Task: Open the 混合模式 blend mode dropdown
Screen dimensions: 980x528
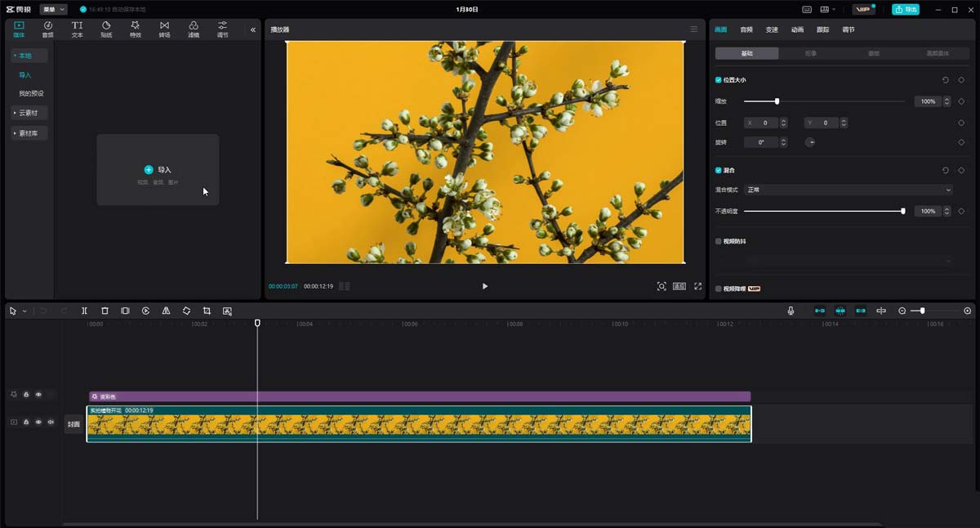Action: [x=849, y=190]
